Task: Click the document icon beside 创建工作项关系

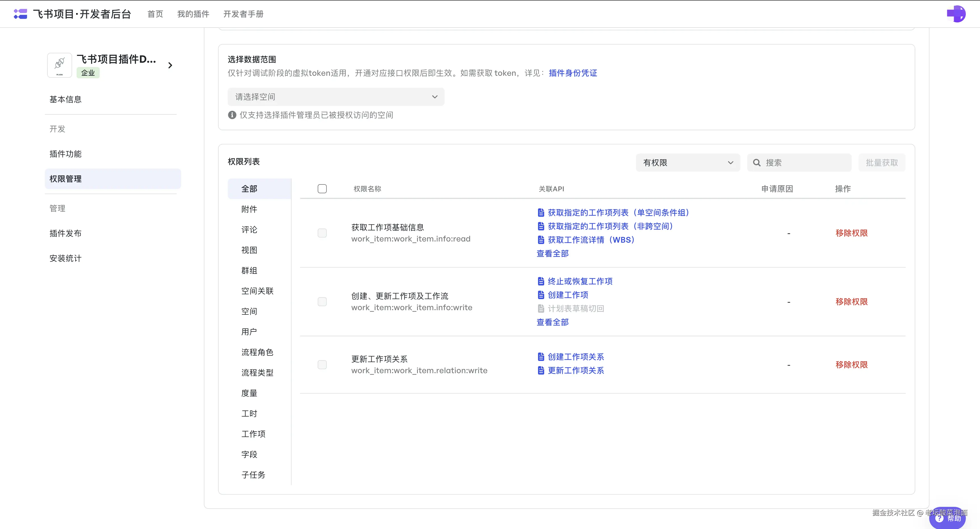Action: coord(541,357)
